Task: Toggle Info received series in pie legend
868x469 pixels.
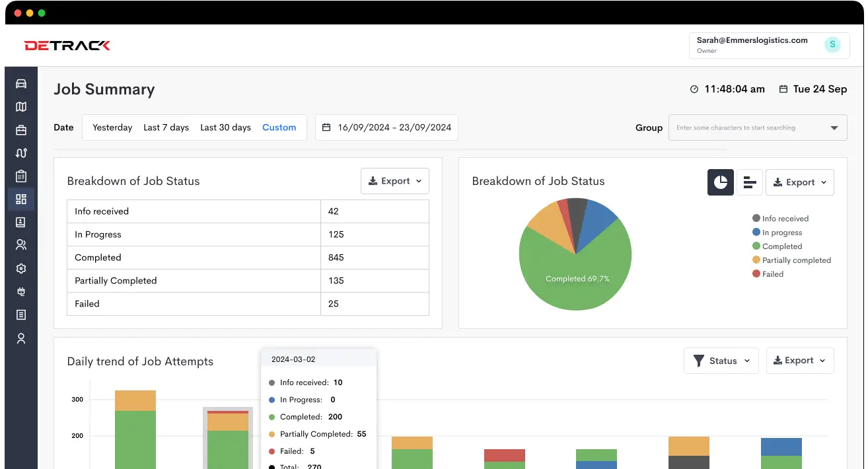Action: point(780,219)
